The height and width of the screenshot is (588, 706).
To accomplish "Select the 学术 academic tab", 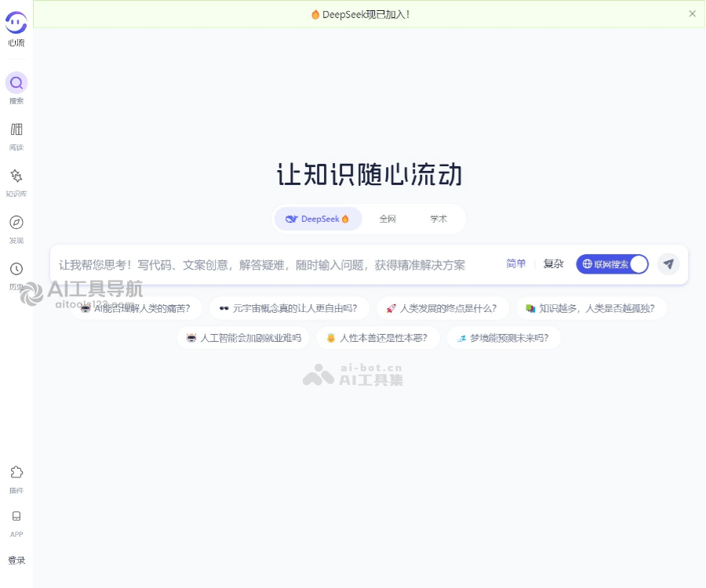I will pos(438,219).
